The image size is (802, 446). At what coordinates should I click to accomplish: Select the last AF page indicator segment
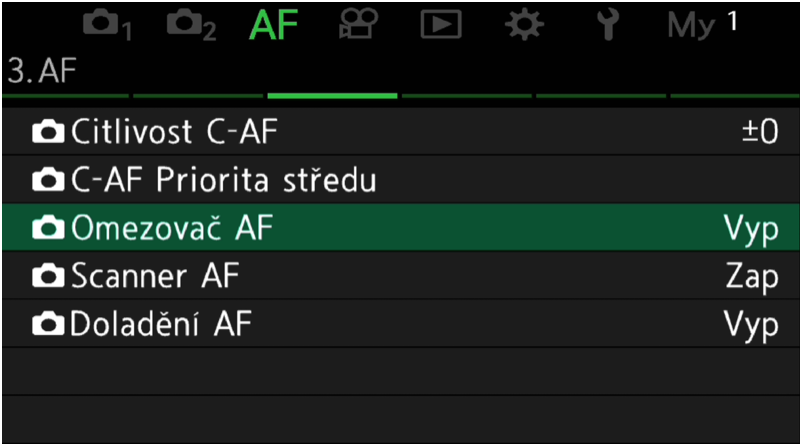click(735, 96)
